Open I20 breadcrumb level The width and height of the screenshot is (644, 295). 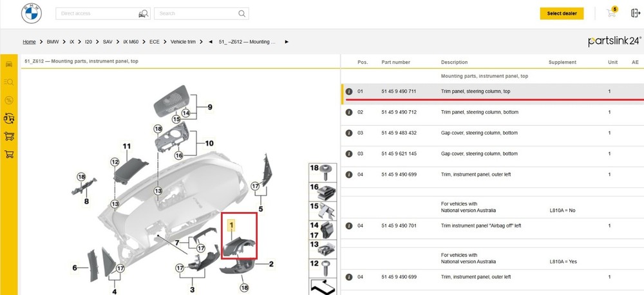(x=88, y=42)
